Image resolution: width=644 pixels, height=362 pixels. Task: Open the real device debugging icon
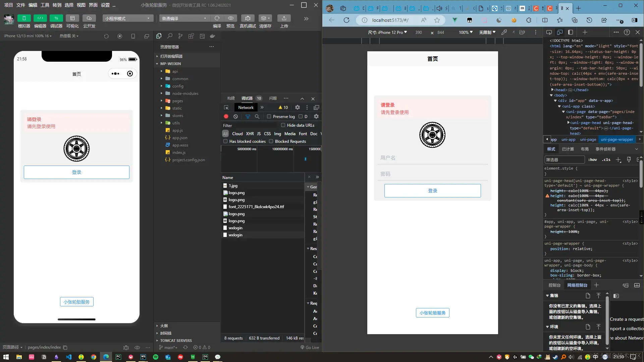(248, 18)
